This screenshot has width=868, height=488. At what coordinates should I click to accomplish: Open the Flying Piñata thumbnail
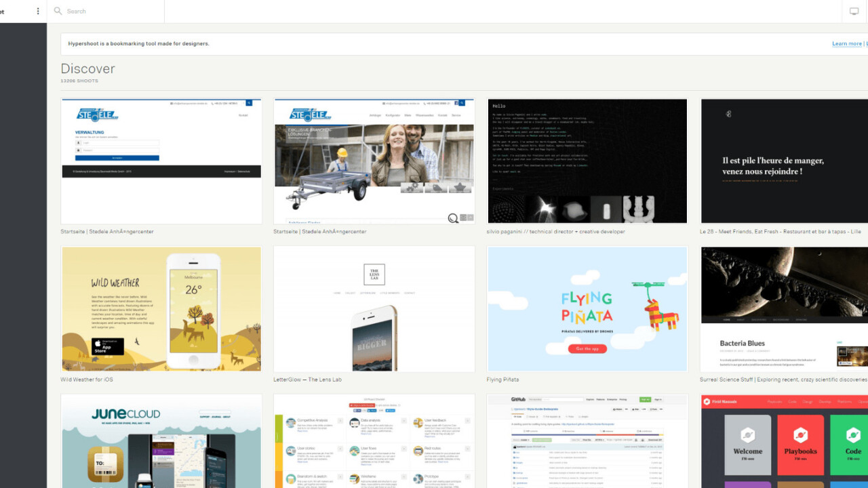click(587, 308)
